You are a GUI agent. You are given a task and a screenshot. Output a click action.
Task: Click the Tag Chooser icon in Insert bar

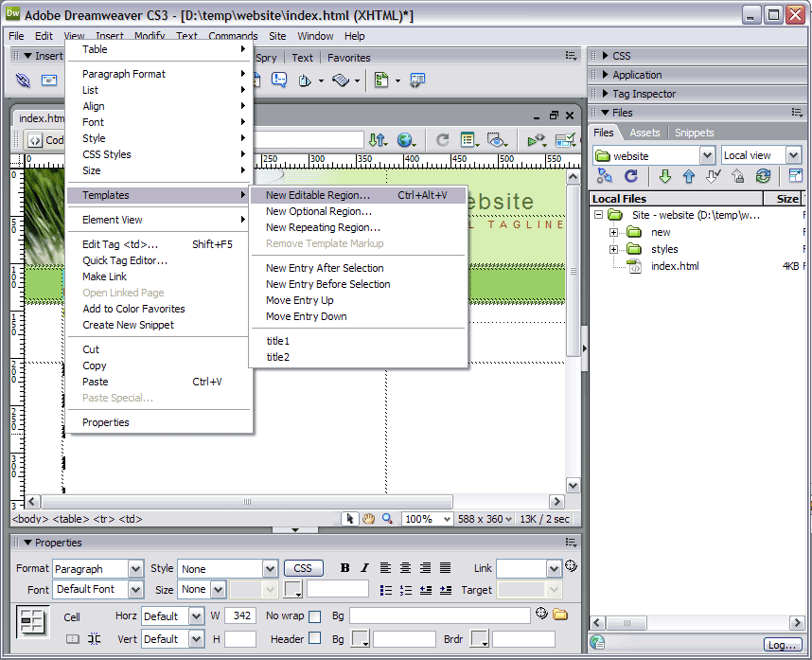(417, 80)
